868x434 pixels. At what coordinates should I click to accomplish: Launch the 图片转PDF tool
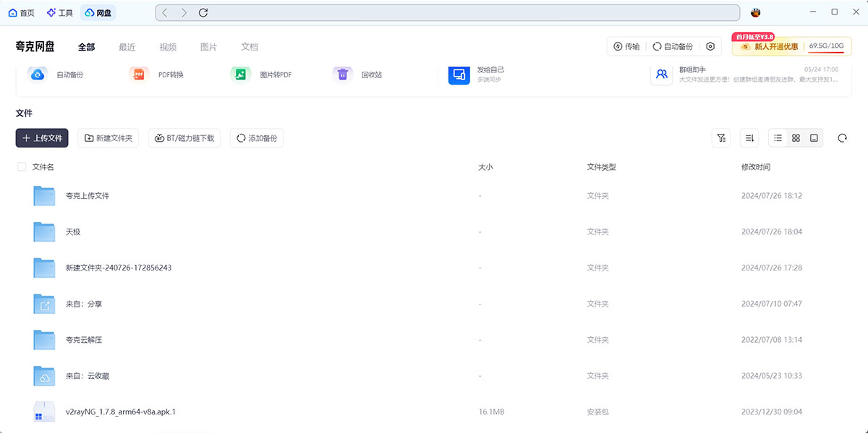pyautogui.click(x=261, y=75)
